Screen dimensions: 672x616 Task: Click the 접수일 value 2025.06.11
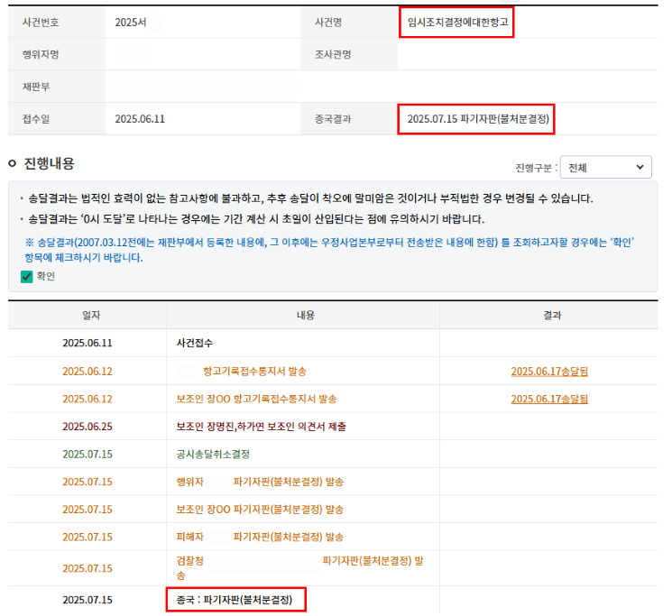coord(140,119)
